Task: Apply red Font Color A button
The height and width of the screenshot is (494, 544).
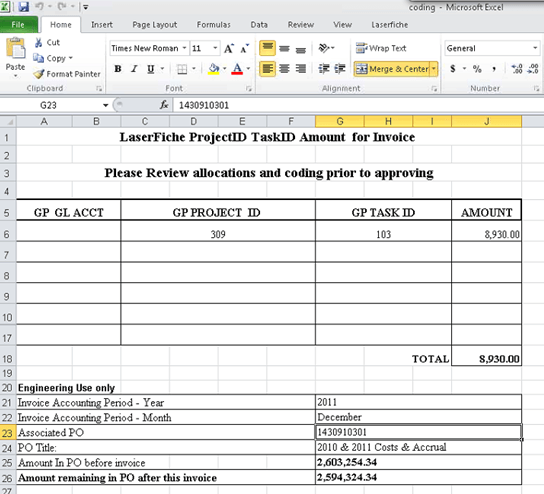Action: click(x=237, y=69)
